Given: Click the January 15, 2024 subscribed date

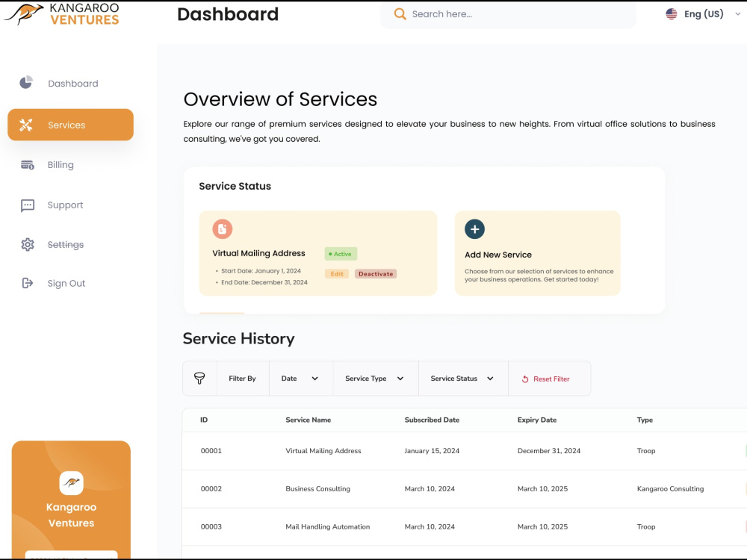Looking at the screenshot, I should [432, 451].
